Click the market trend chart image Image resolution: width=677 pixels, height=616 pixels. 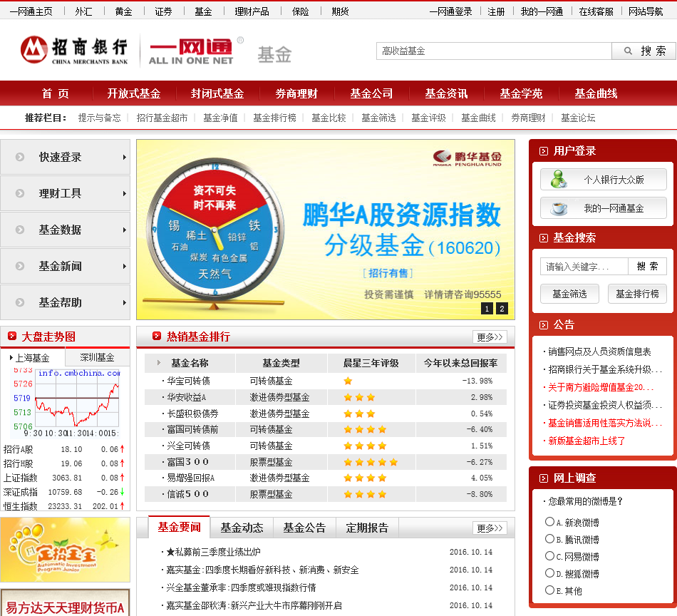coord(65,403)
